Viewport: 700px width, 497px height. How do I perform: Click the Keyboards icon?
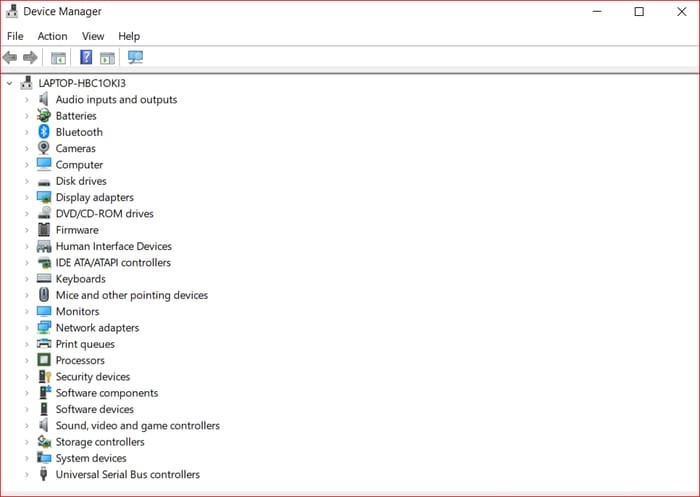[x=44, y=278]
